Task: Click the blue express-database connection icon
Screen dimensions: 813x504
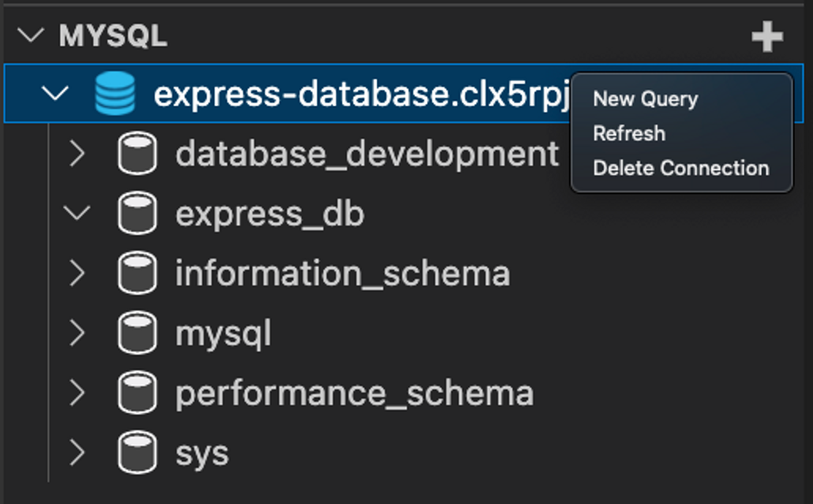Action: pyautogui.click(x=114, y=94)
